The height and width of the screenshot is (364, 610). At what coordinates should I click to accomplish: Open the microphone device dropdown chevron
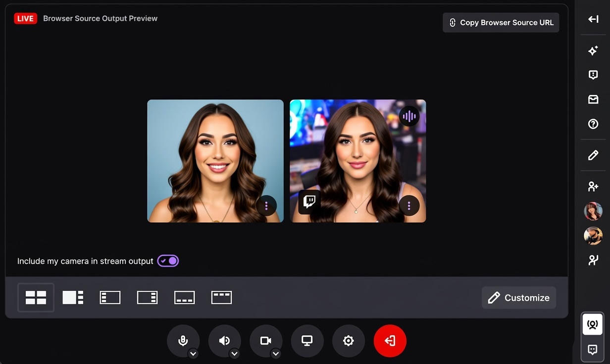click(x=194, y=354)
